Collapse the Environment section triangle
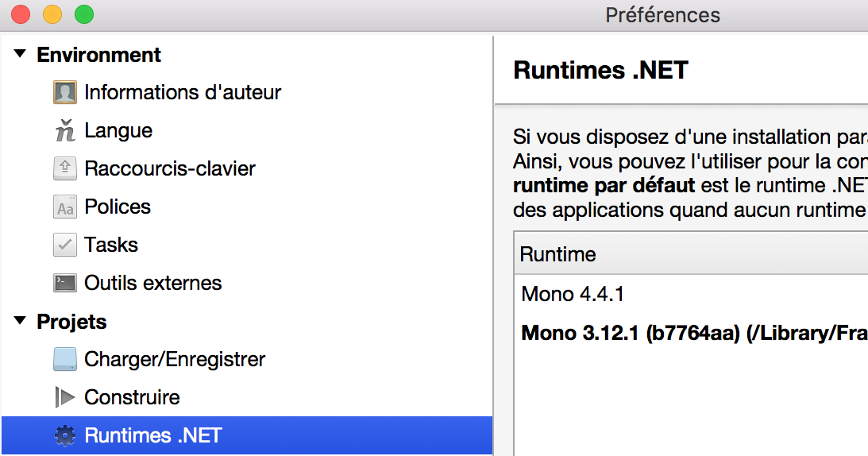Screen dimensions: 868x456 20,54
